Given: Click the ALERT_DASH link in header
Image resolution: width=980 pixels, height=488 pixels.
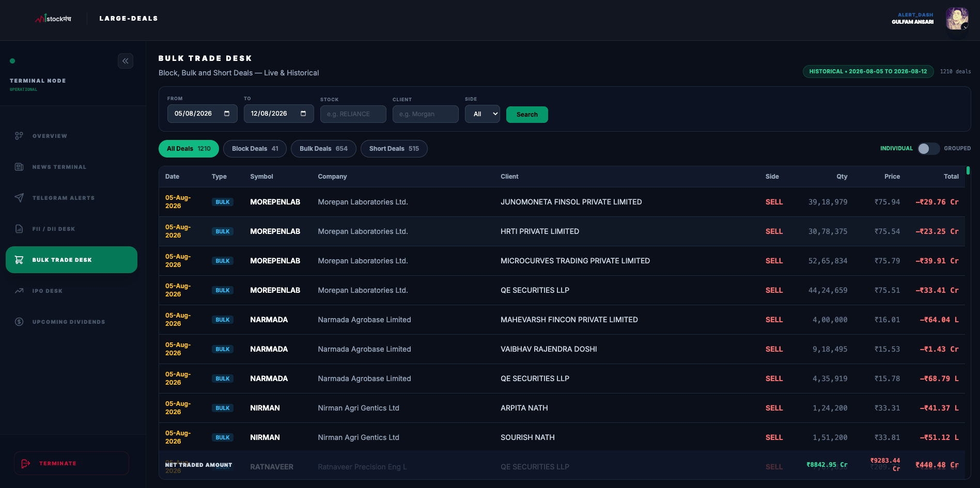Looking at the screenshot, I should [915, 15].
